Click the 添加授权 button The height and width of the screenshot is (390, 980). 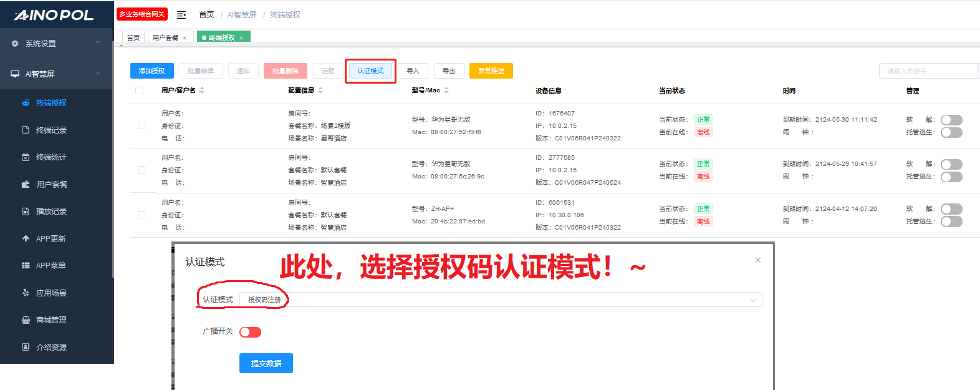tap(151, 71)
